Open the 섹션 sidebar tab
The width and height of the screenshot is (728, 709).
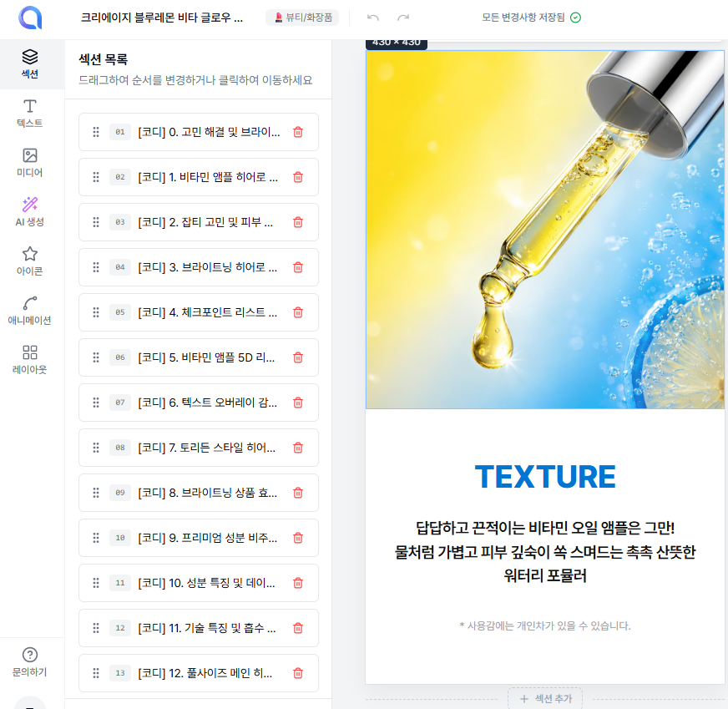30,64
